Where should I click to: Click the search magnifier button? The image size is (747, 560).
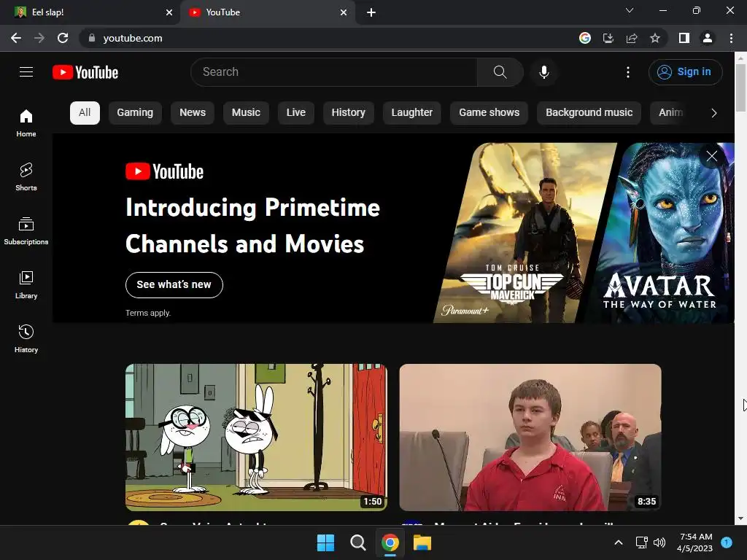[500, 72]
